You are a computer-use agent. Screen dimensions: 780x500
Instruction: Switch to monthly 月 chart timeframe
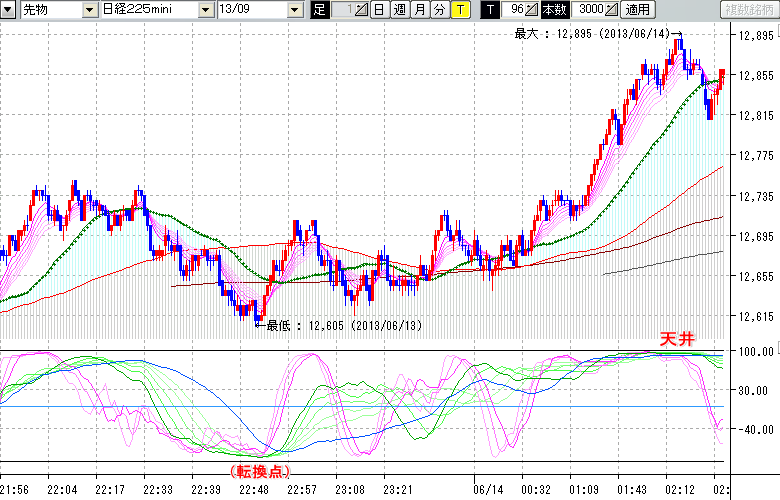pyautogui.click(x=419, y=9)
